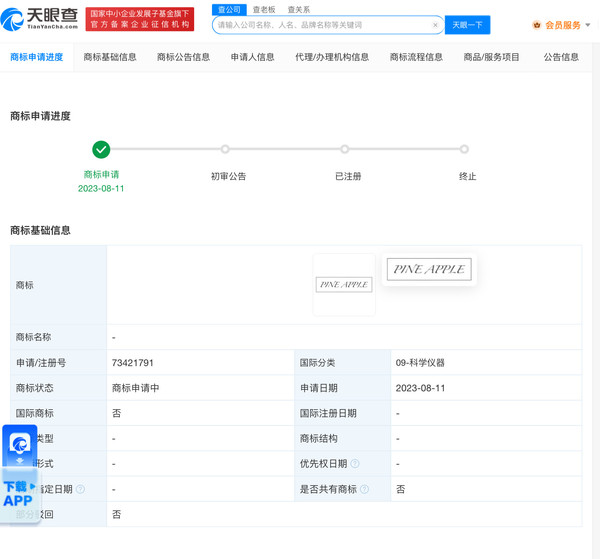The height and width of the screenshot is (559, 600).
Task: Open the 商标申请进度 tab
Action: [x=36, y=57]
